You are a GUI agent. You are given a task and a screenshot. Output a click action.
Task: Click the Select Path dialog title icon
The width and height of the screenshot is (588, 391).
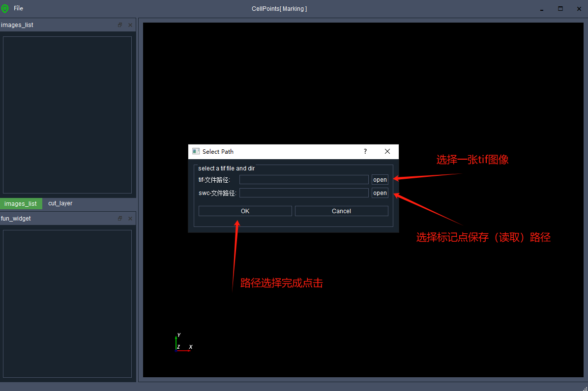point(196,151)
